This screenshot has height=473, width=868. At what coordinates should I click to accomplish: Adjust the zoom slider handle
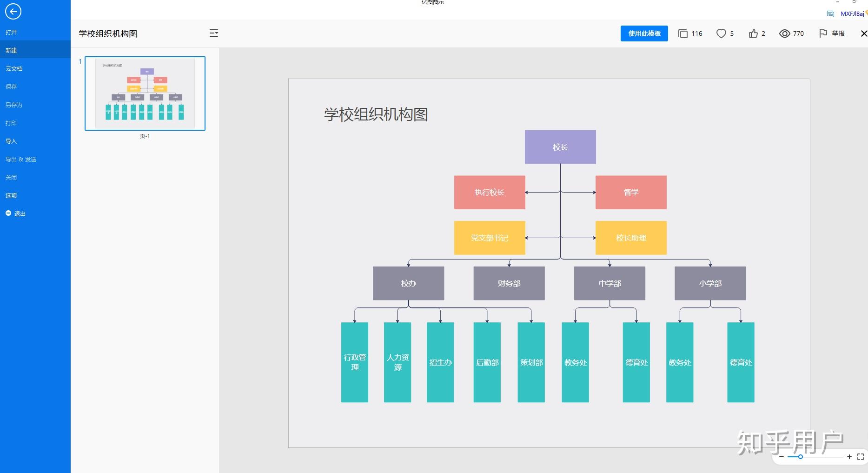coord(801,457)
